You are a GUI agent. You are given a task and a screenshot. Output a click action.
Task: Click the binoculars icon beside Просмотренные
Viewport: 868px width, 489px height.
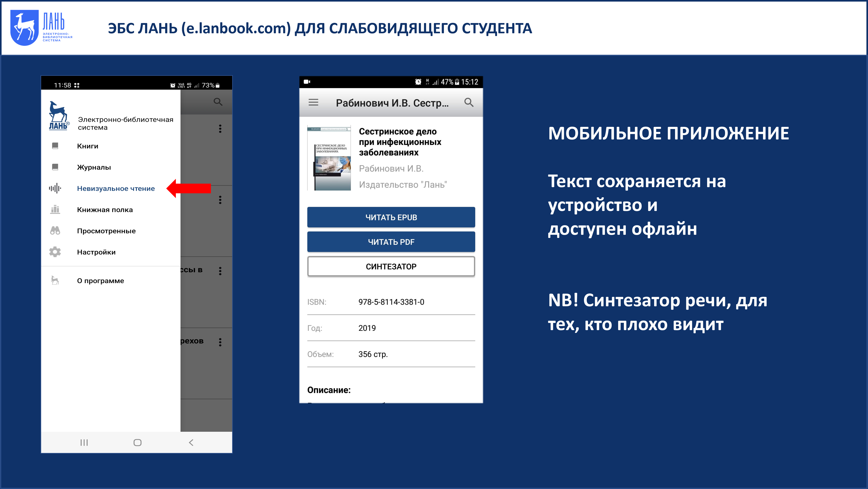[55, 230]
